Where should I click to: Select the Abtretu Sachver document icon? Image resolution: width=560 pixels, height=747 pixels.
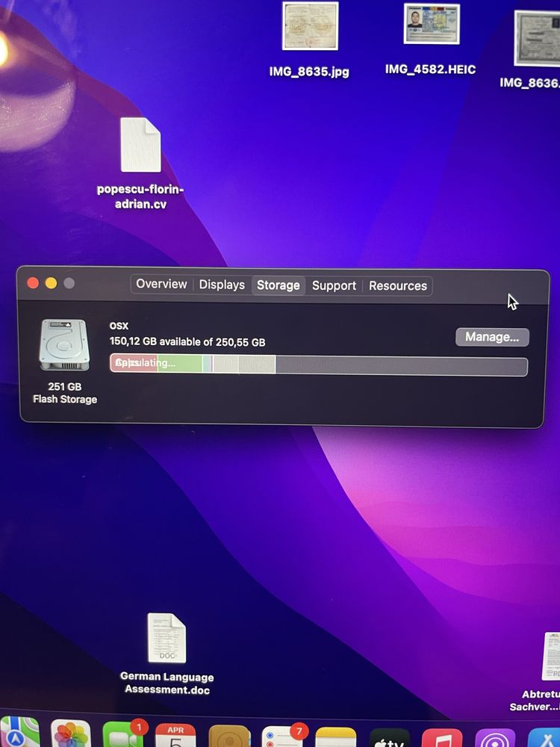(x=551, y=656)
